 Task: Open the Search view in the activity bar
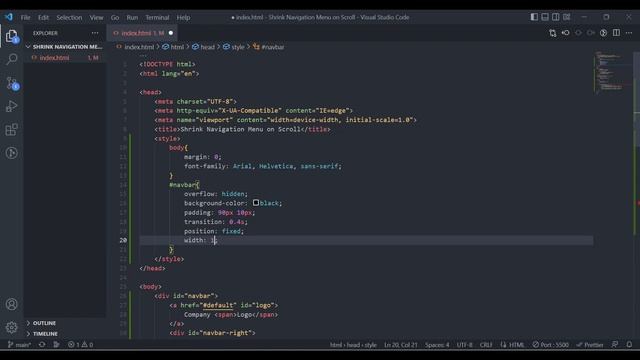[x=12, y=60]
